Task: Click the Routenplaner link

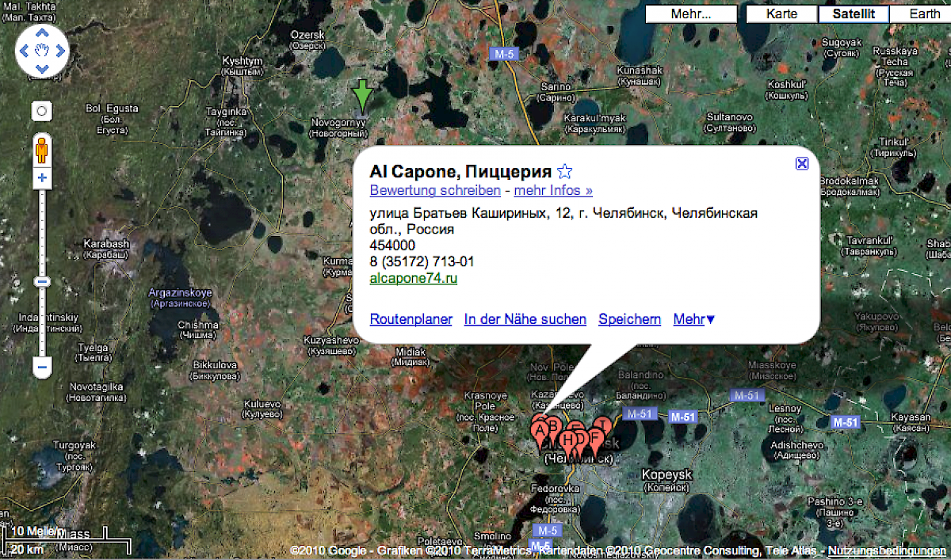Action: coord(411,319)
